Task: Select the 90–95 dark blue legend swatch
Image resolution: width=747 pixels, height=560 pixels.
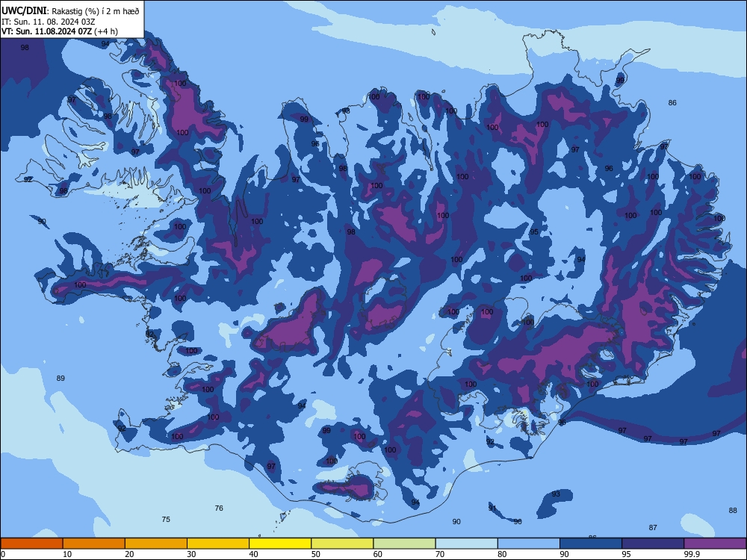Action: (x=591, y=544)
